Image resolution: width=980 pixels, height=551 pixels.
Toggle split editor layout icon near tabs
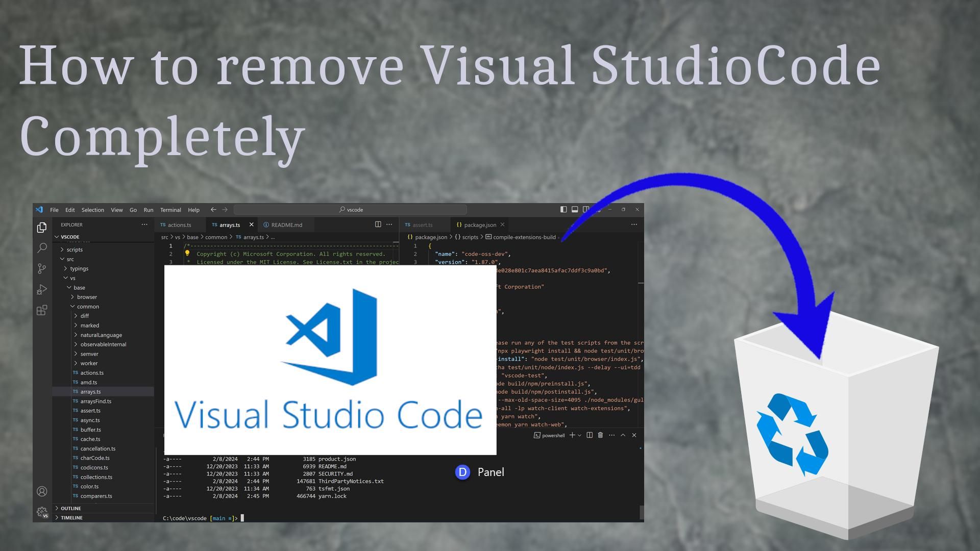click(378, 224)
